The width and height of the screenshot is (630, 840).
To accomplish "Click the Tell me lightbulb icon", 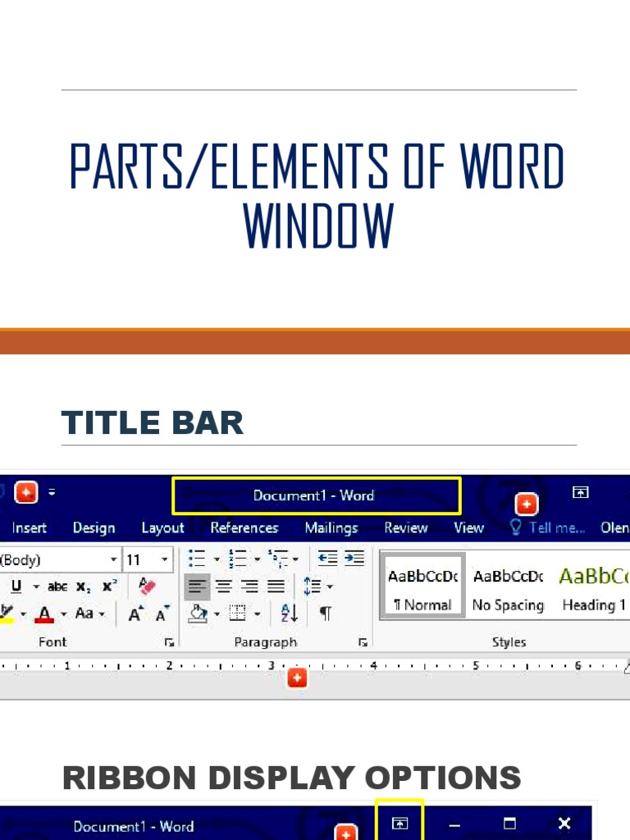I will (x=515, y=527).
